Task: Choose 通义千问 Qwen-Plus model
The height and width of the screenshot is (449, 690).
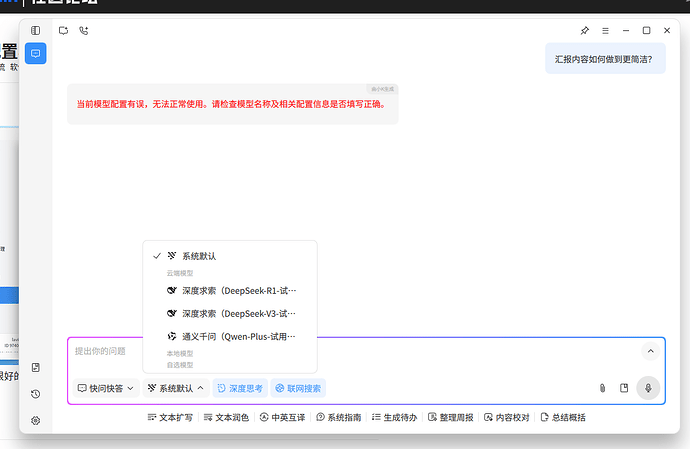Action: click(x=230, y=336)
